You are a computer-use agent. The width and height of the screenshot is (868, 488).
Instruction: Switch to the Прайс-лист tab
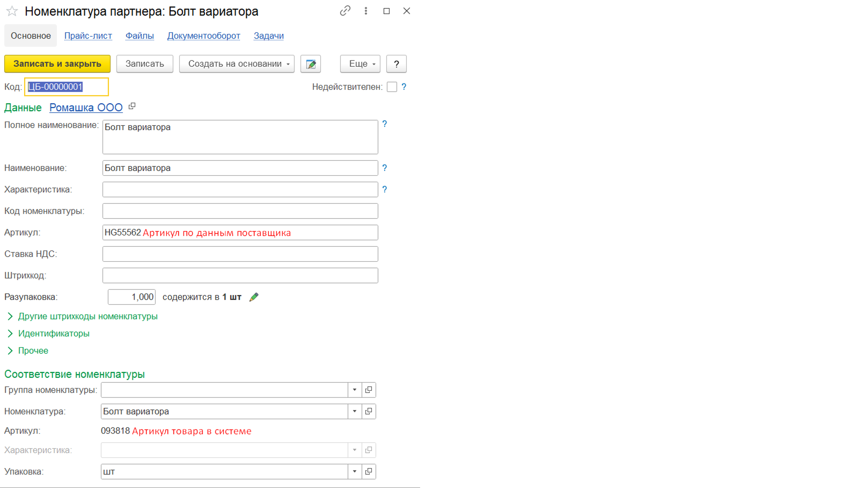click(88, 36)
